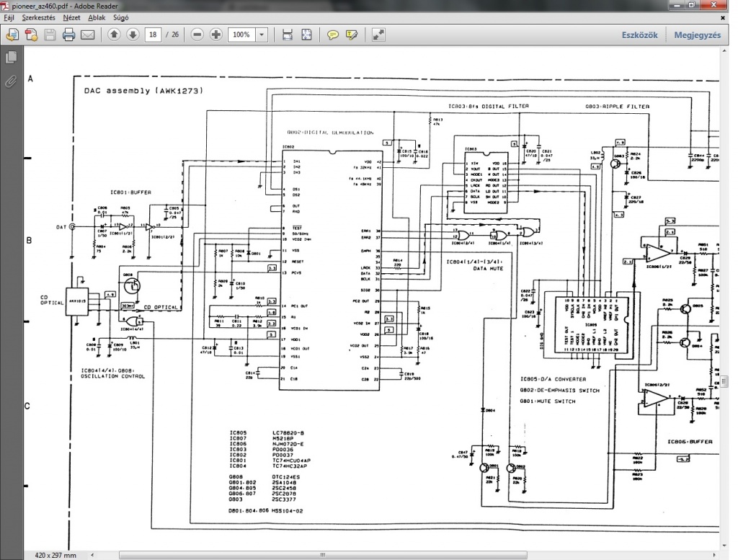The height and width of the screenshot is (560, 738).
Task: Click the email envelope icon
Action: (87, 35)
